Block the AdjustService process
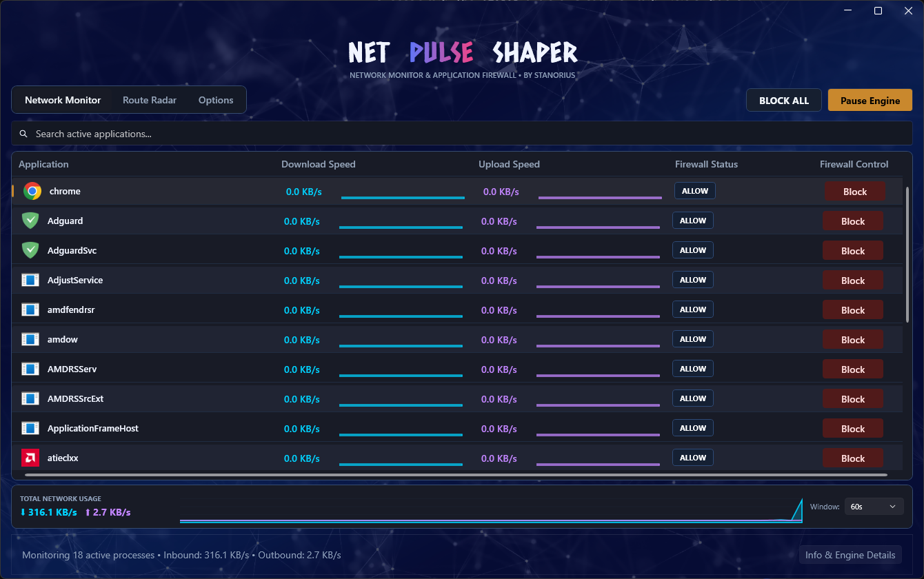924x579 pixels. coord(853,281)
